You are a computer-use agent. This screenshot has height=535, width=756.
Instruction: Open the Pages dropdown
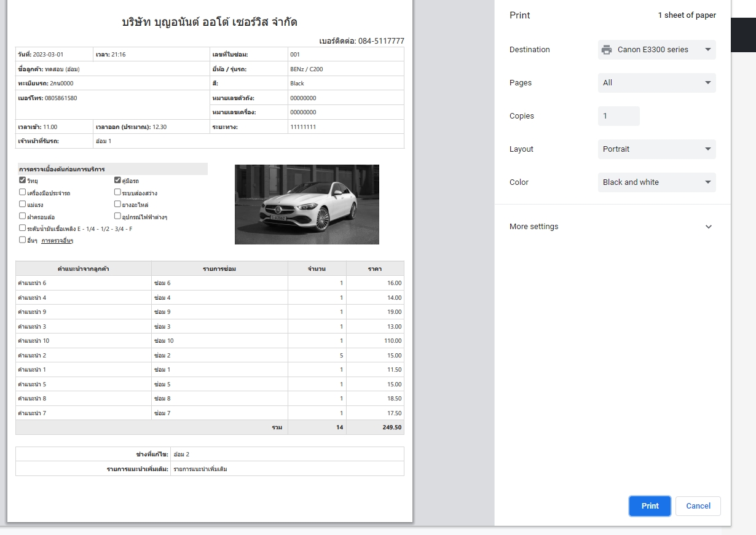coord(656,83)
